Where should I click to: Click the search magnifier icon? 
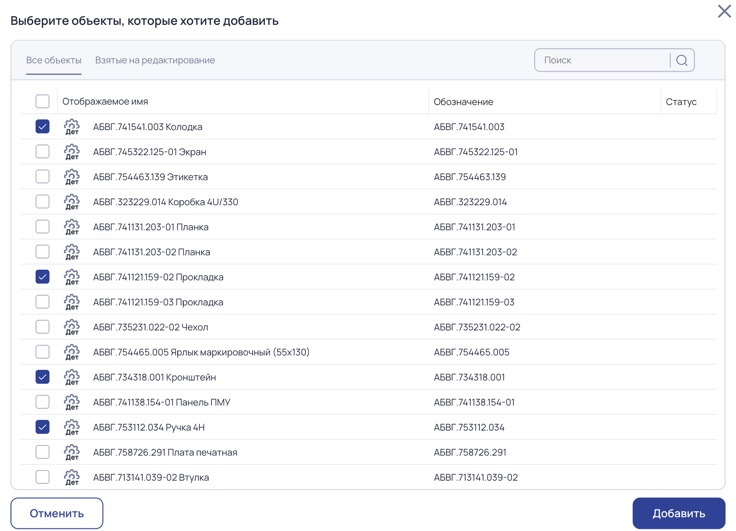pyautogui.click(x=682, y=61)
